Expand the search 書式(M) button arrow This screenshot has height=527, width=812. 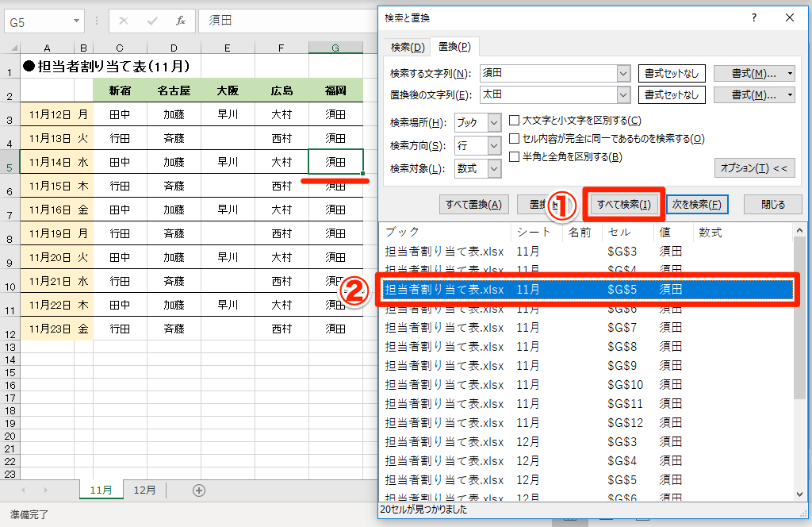790,74
